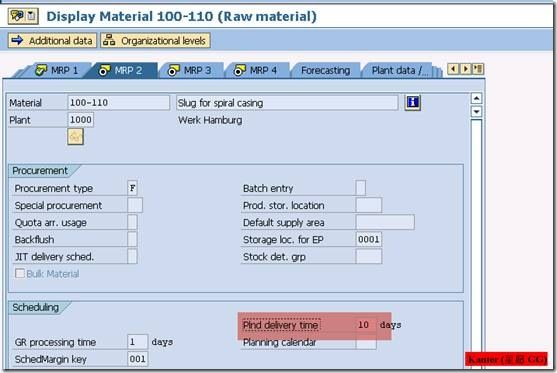Open Additional data

[x=52, y=41]
